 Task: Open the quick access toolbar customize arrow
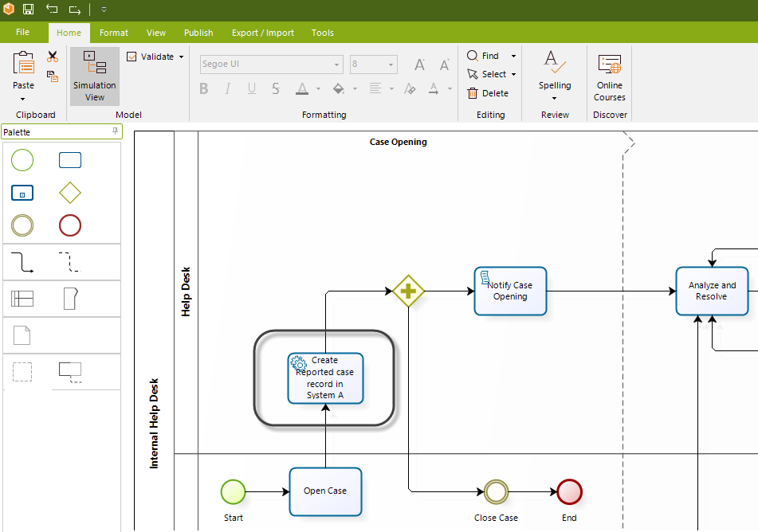(104, 10)
